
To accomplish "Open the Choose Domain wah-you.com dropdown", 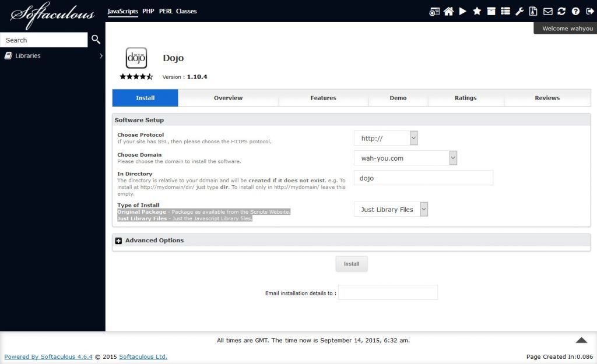I will point(405,158).
